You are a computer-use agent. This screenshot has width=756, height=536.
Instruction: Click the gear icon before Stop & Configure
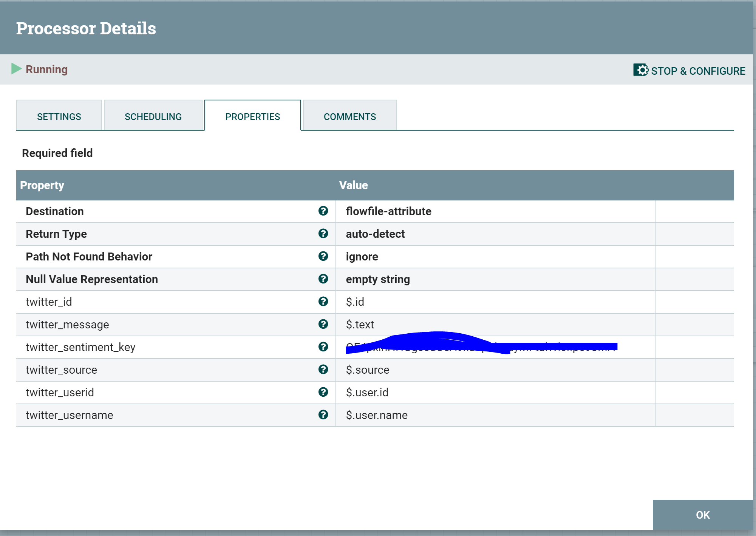640,70
